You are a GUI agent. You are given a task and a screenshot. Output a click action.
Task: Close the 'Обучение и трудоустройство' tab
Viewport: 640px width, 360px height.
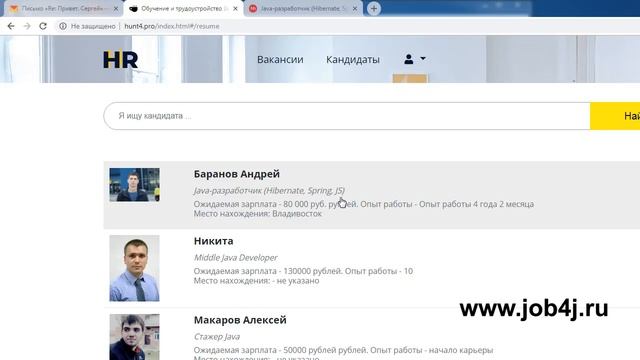point(235,9)
